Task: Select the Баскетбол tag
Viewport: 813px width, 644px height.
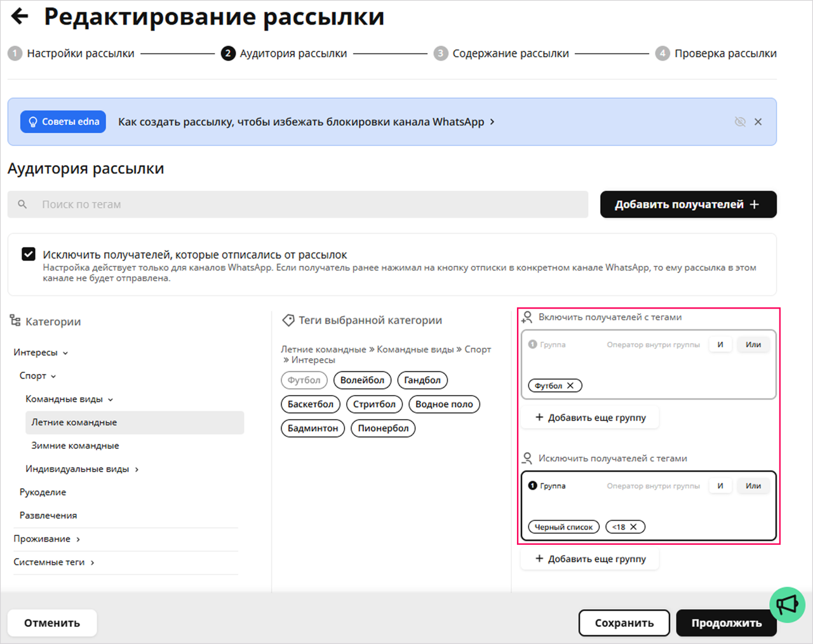Action: [x=311, y=405]
